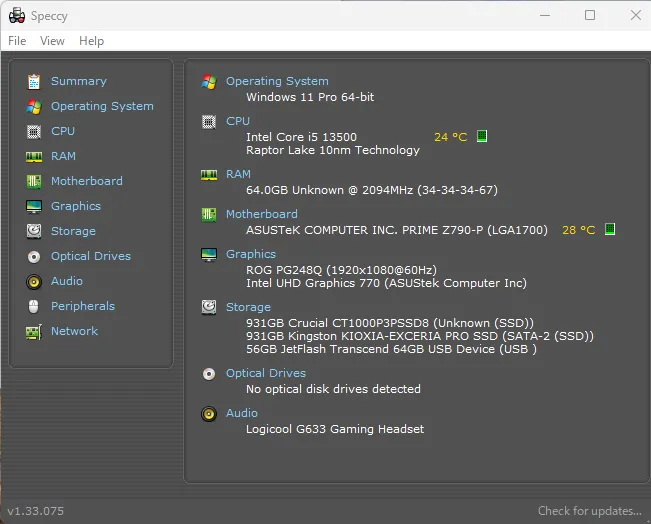Click the Motherboard icon in summary panel

tap(209, 214)
